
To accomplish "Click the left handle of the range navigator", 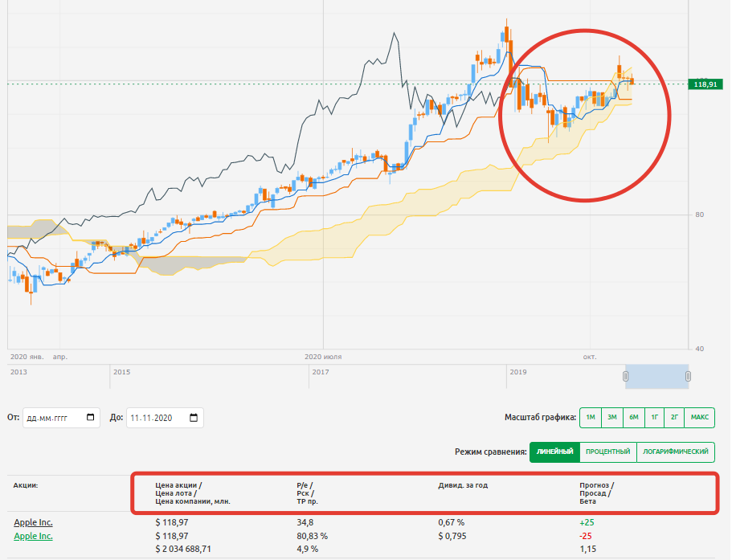I will point(625,376).
